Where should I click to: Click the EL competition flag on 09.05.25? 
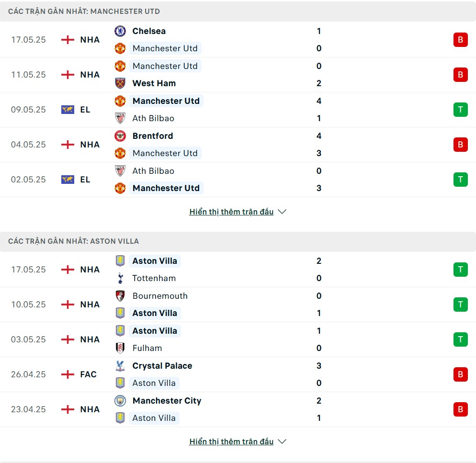coord(68,110)
